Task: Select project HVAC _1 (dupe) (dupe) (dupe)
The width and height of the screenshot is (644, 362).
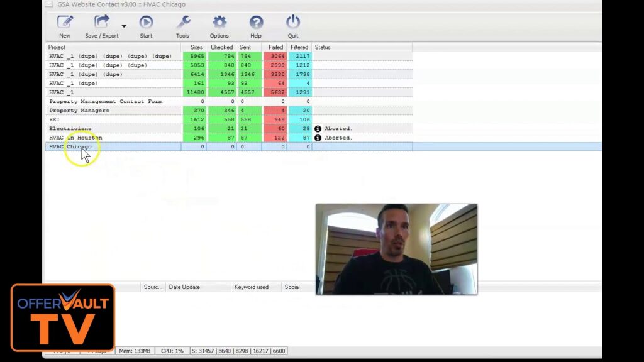Action: [97, 65]
